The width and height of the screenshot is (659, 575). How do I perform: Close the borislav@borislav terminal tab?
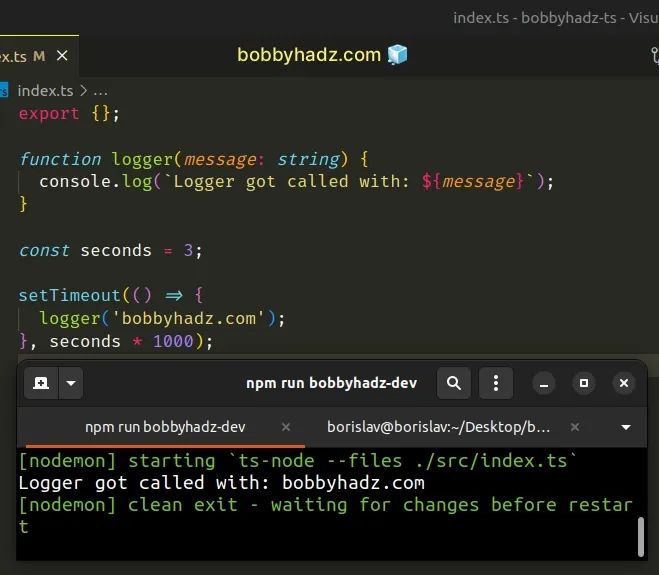tap(575, 427)
